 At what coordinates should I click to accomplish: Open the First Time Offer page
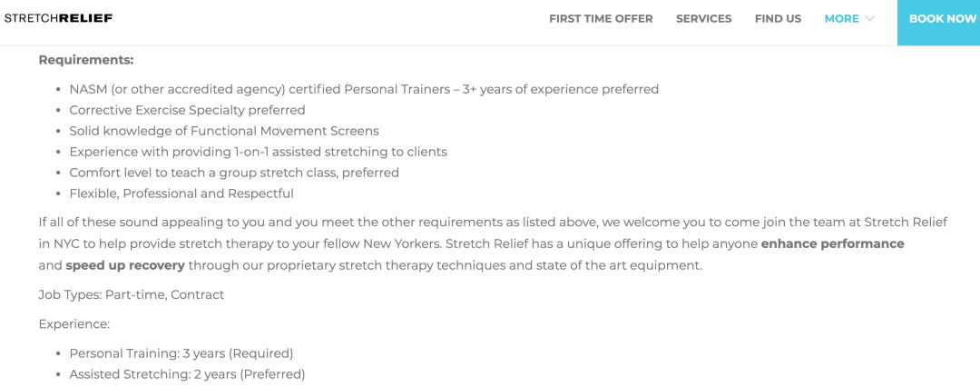(x=601, y=19)
